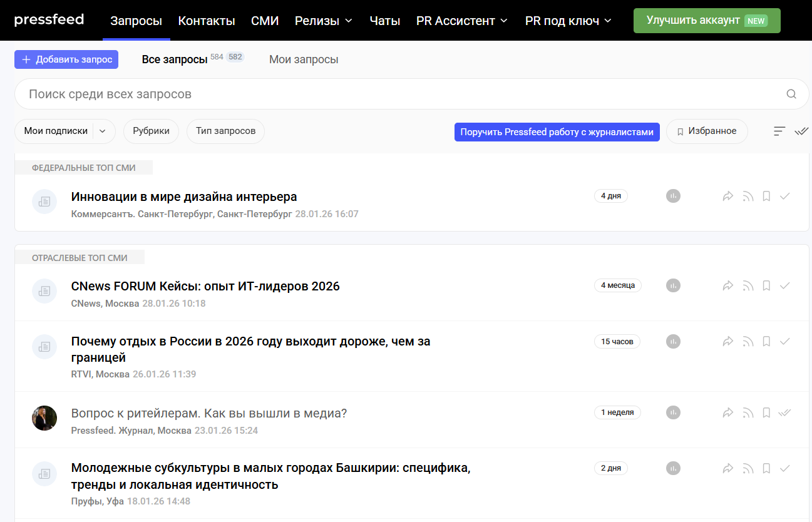Subscribe via RSS icon on CNews FORUM request
812x522 pixels.
[x=748, y=286]
